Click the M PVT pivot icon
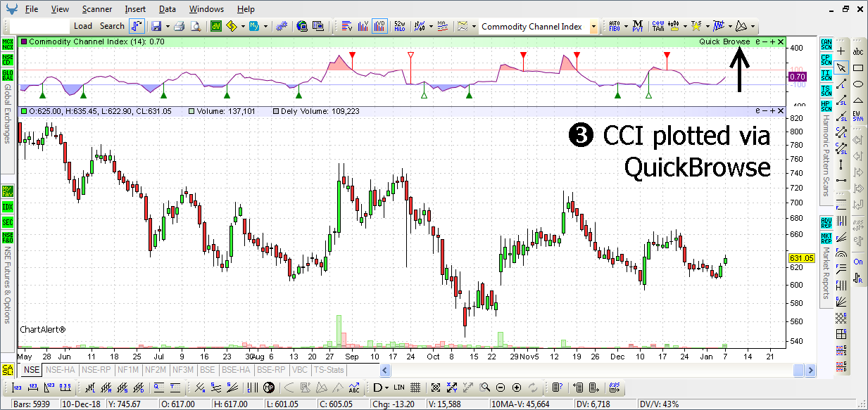 click(x=638, y=26)
